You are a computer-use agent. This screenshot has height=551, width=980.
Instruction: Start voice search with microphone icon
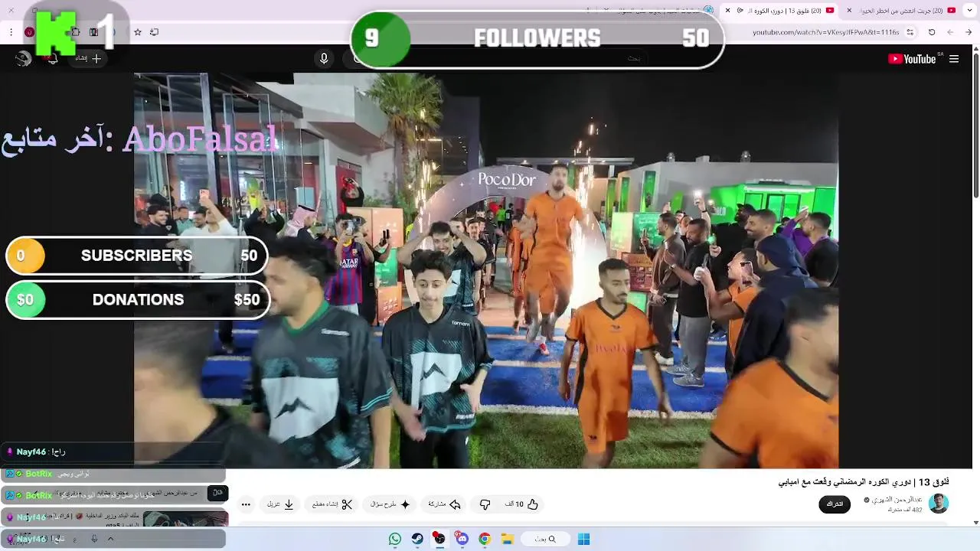324,59
